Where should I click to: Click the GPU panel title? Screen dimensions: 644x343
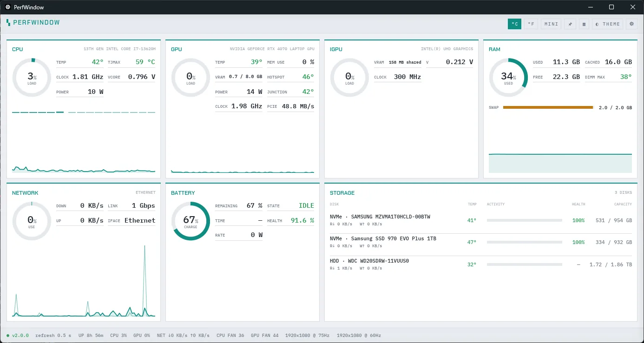(x=177, y=49)
